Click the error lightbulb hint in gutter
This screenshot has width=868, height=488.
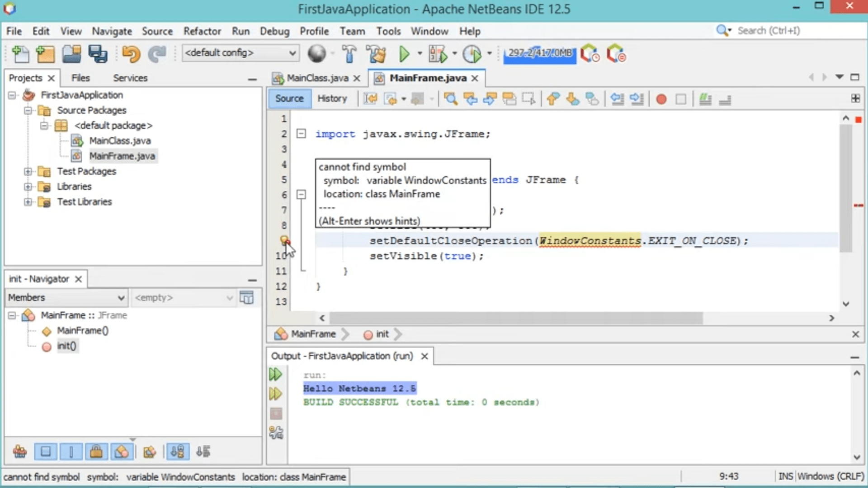pyautogui.click(x=284, y=240)
